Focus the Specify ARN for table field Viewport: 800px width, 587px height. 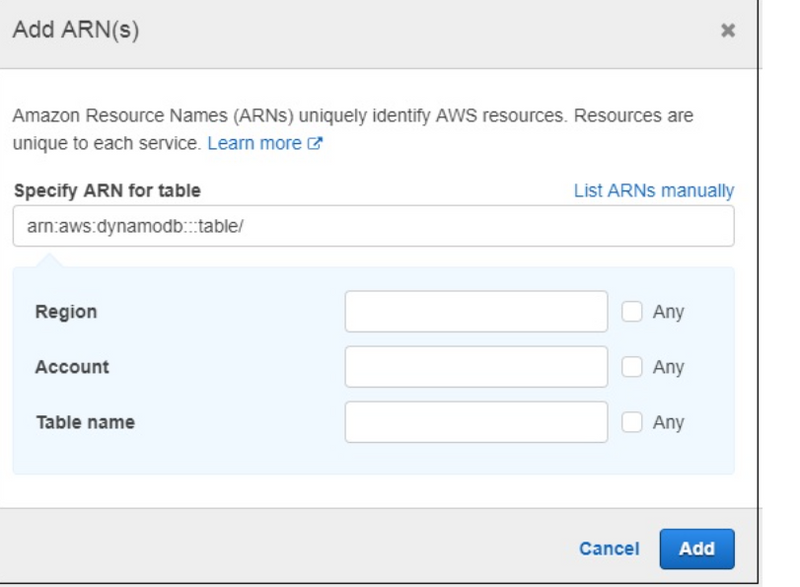(373, 226)
